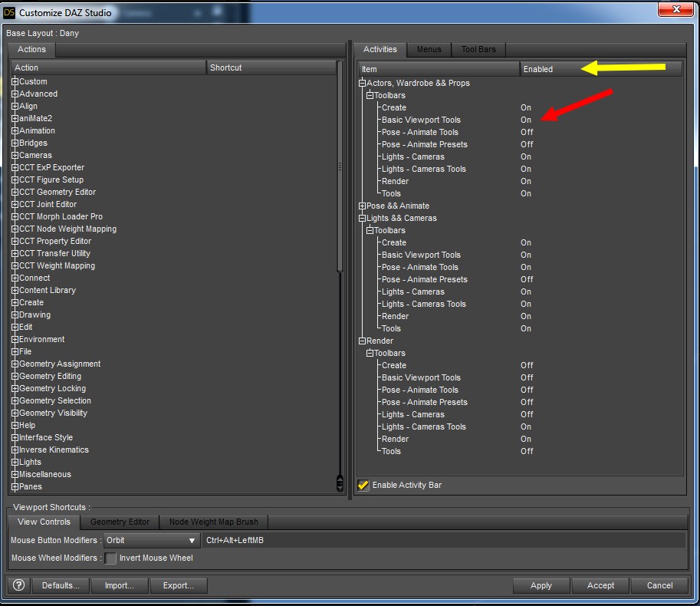Expand the Drawing action group

click(x=15, y=315)
